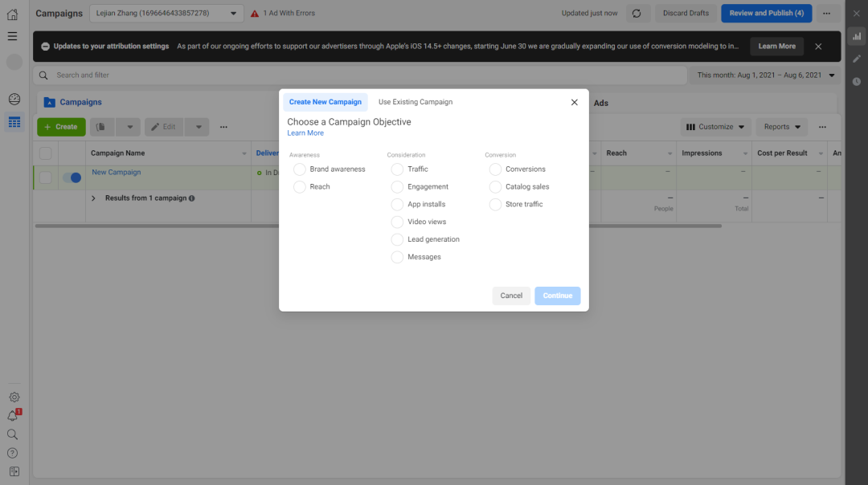Click Learn More in the banner
This screenshot has height=485, width=868.
tap(776, 47)
